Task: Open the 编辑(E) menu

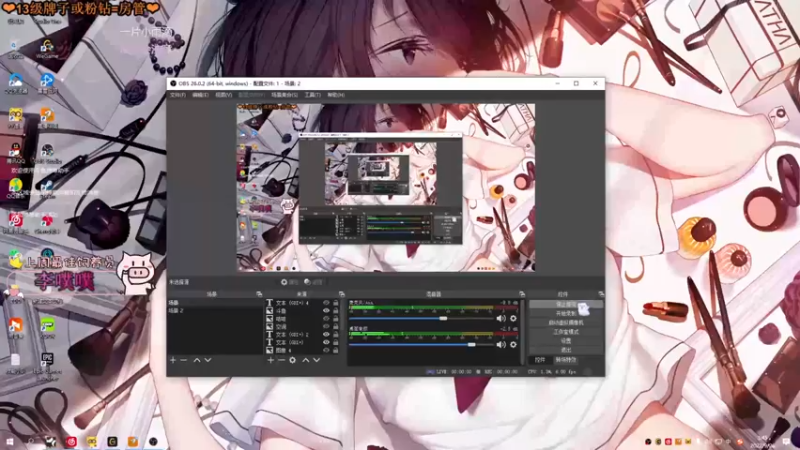Action: coord(200,95)
